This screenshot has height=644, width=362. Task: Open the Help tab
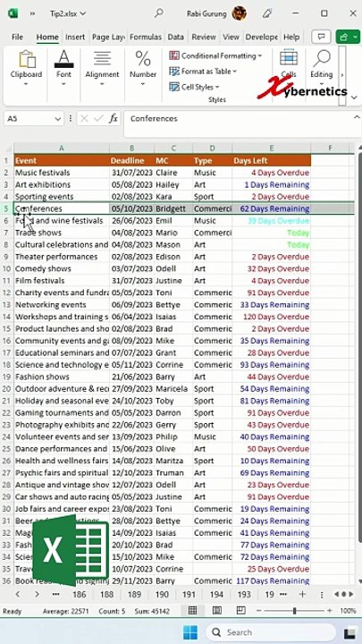[x=291, y=37]
